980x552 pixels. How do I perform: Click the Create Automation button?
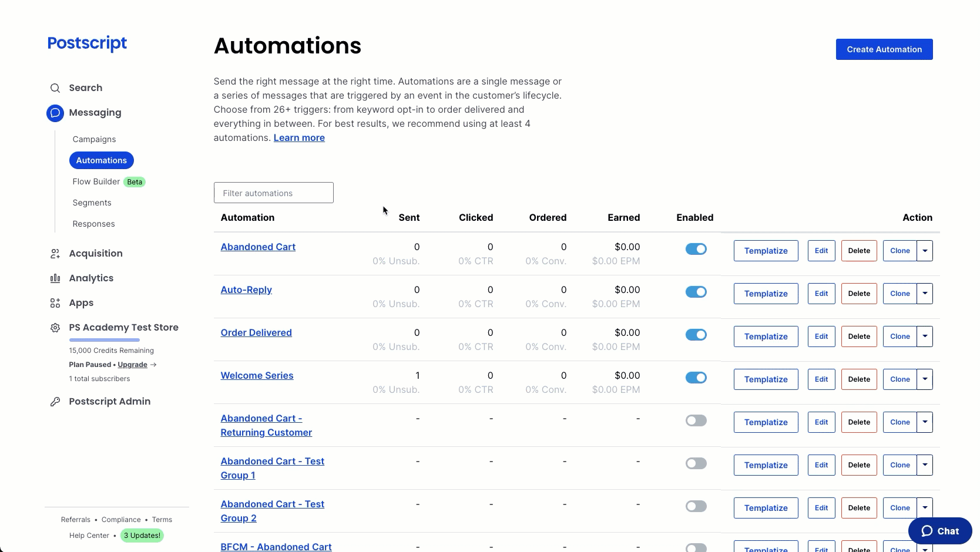pos(884,49)
